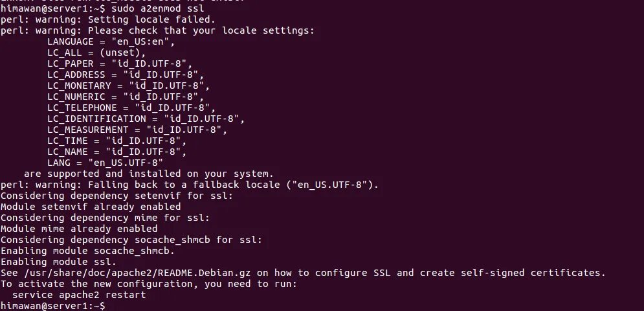The width and height of the screenshot is (644, 311).
Task: Click the LC_TIME locale setting line
Action: (117, 141)
